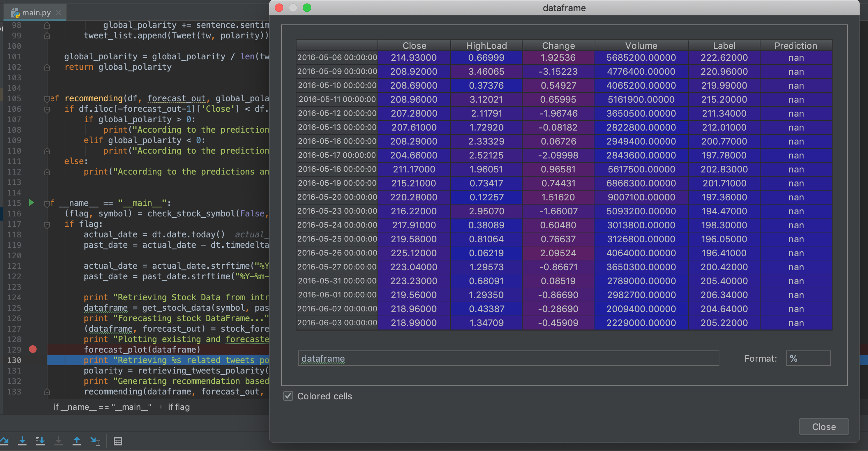Remove the red breakpoint on line 129
The width and height of the screenshot is (868, 451).
click(x=33, y=349)
